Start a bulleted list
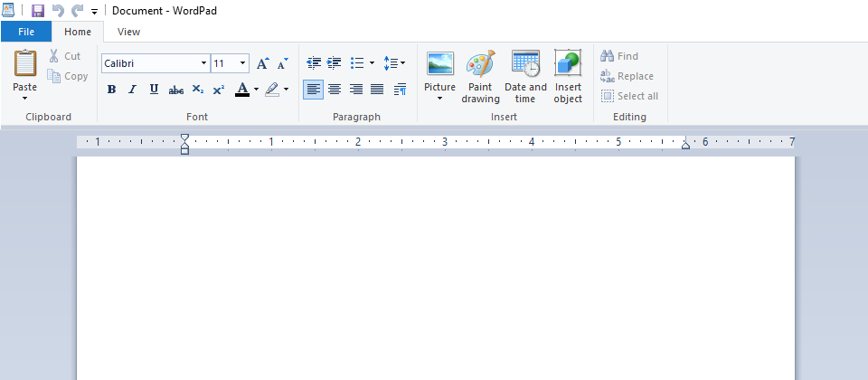The image size is (868, 380). click(357, 63)
